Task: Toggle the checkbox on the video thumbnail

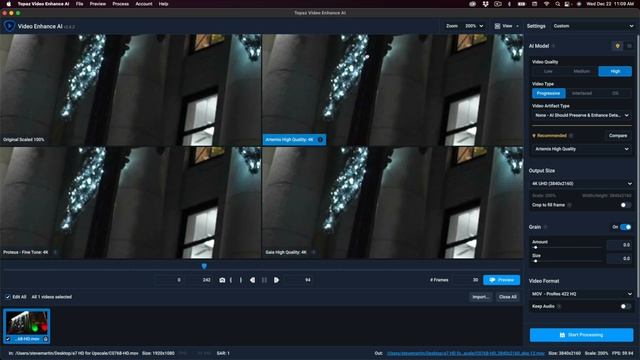Action: [8, 339]
